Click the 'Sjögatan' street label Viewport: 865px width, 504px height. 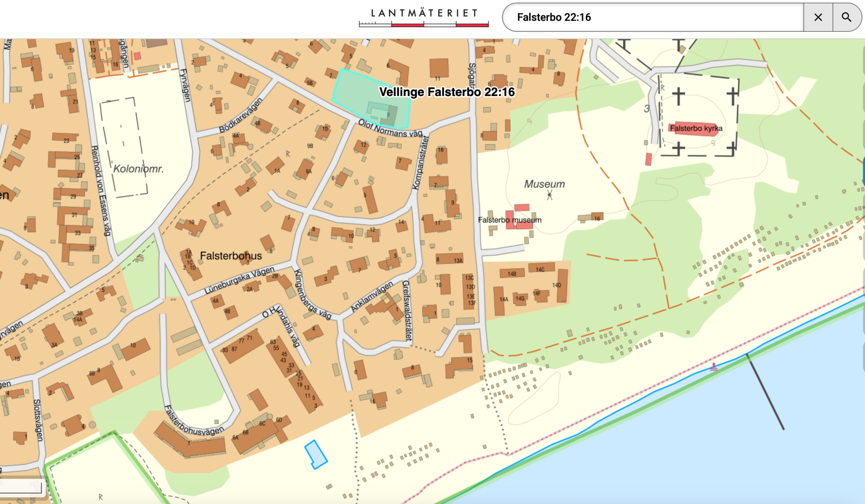tap(472, 75)
